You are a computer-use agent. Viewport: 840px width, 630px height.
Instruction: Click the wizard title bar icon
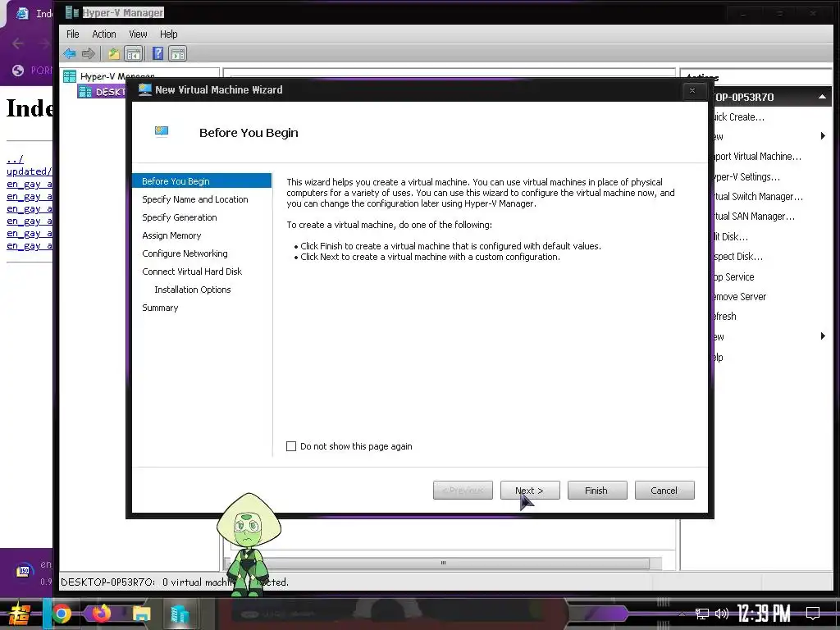coord(144,90)
